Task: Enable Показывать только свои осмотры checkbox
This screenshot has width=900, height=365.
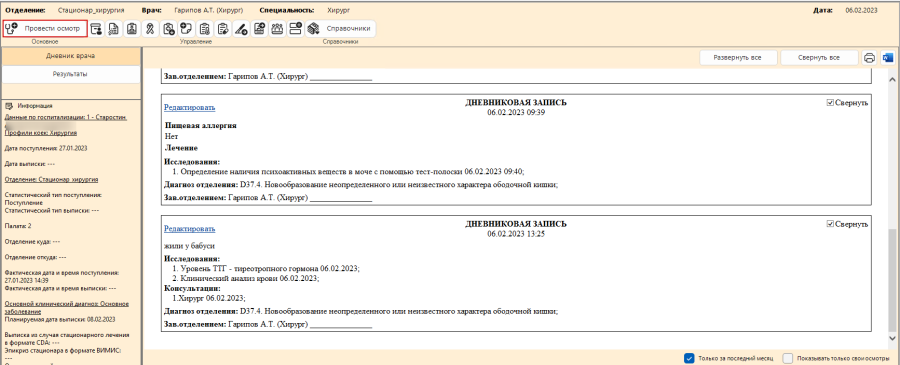Action: (x=788, y=359)
